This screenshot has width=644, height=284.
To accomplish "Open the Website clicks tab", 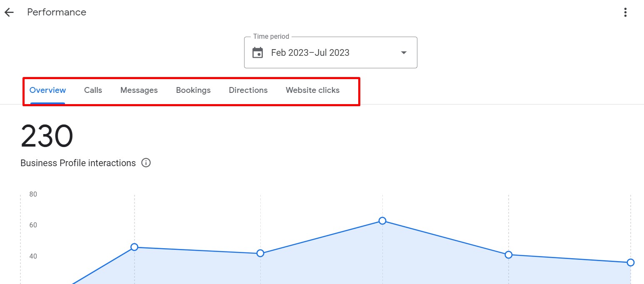I will (x=312, y=90).
